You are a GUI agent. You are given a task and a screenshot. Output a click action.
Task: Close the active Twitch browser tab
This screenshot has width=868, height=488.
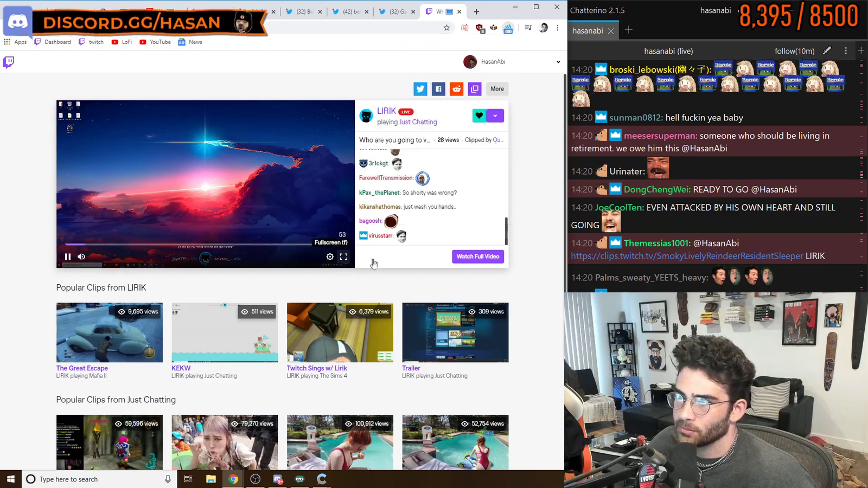click(x=459, y=11)
